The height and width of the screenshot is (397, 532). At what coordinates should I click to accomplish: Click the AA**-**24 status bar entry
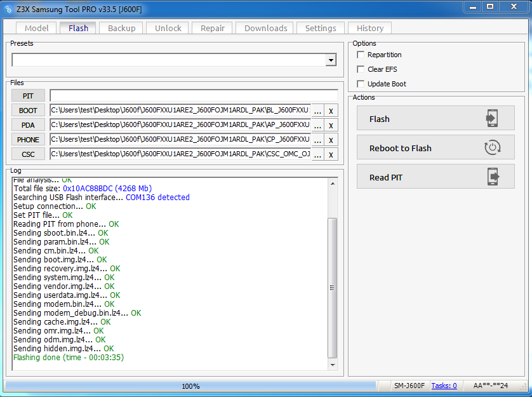(x=491, y=386)
